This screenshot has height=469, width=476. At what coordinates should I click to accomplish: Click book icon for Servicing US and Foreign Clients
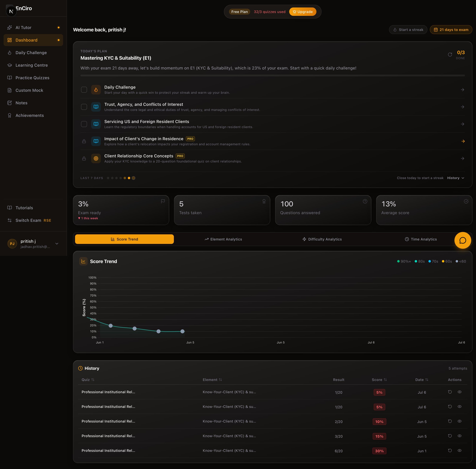pos(96,124)
